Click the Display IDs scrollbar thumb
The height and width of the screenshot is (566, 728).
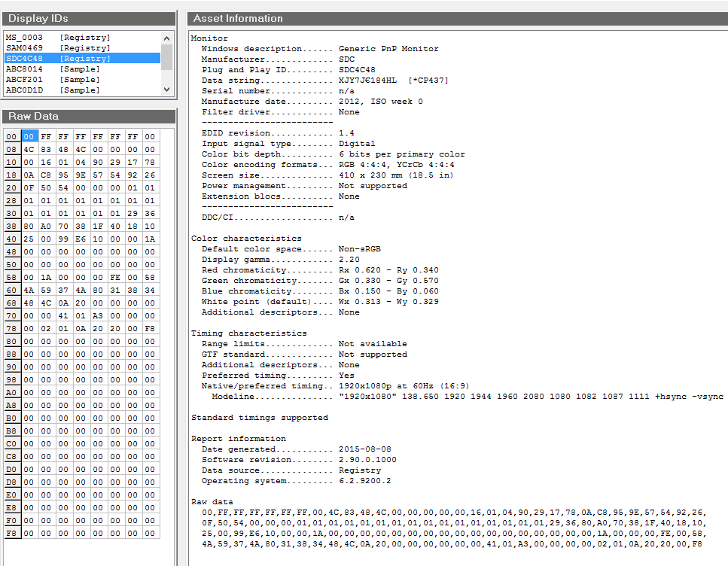pos(166,57)
